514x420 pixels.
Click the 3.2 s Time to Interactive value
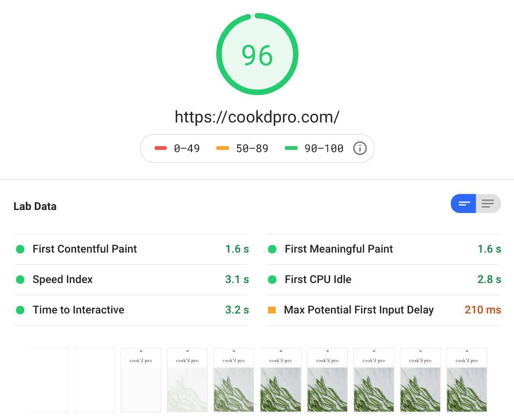(x=237, y=310)
